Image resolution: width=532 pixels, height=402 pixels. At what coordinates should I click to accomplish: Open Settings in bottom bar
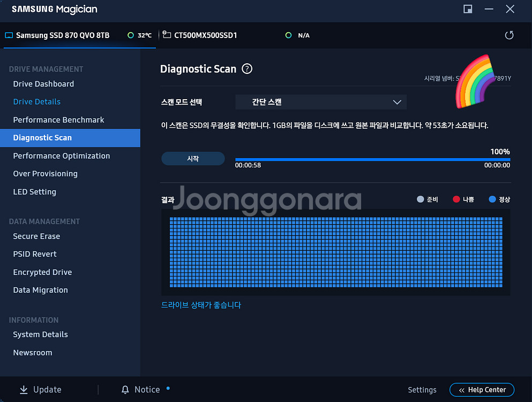click(422, 390)
